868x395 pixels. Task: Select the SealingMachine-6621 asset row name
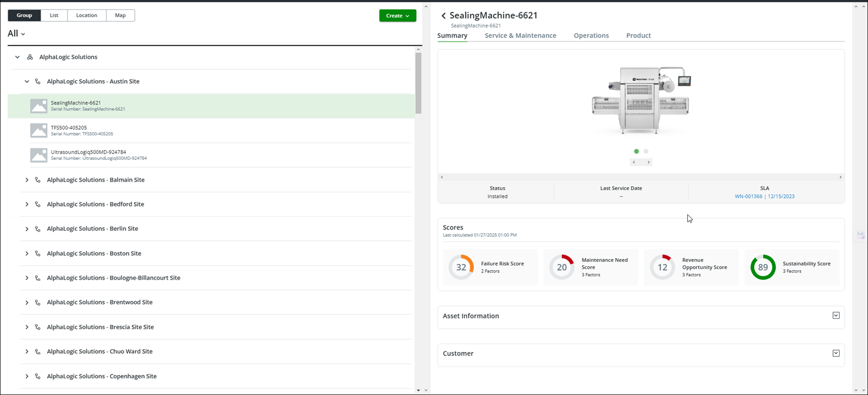click(x=76, y=103)
